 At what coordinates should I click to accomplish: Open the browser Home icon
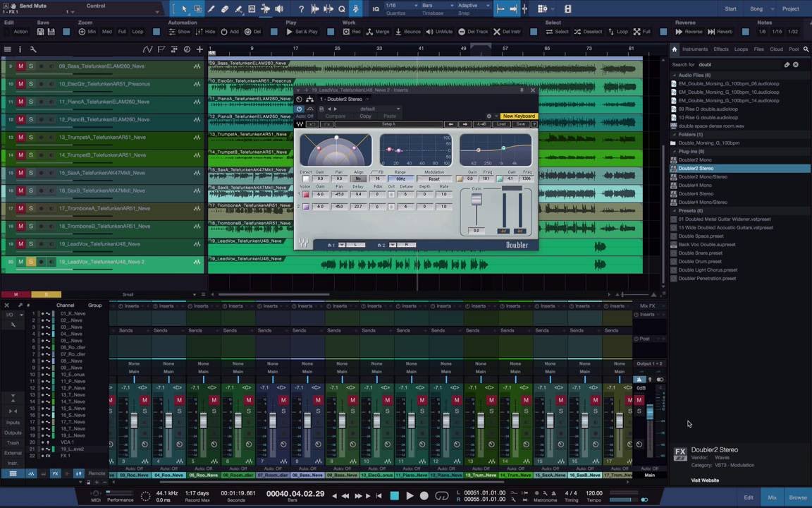click(x=675, y=49)
